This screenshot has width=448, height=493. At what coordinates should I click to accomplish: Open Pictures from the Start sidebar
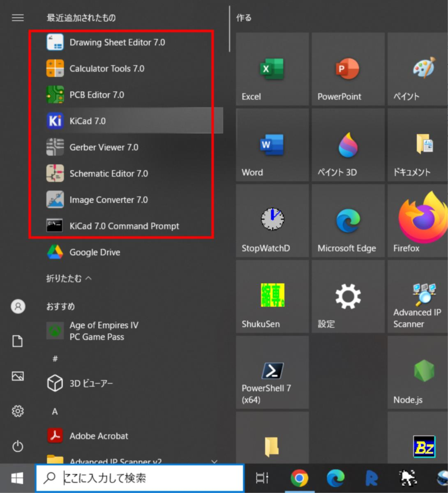pyautogui.click(x=18, y=376)
